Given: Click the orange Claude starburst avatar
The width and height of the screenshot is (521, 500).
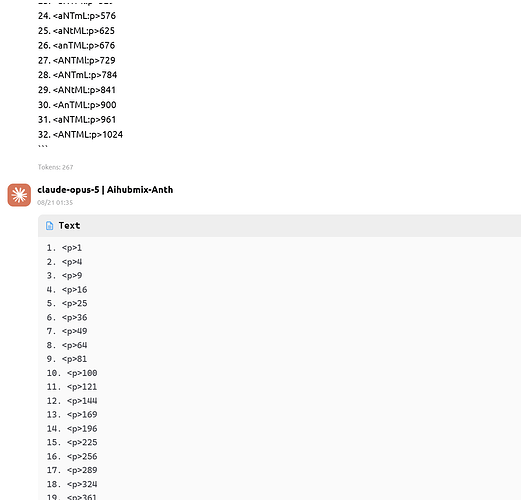Looking at the screenshot, I should click(19, 195).
